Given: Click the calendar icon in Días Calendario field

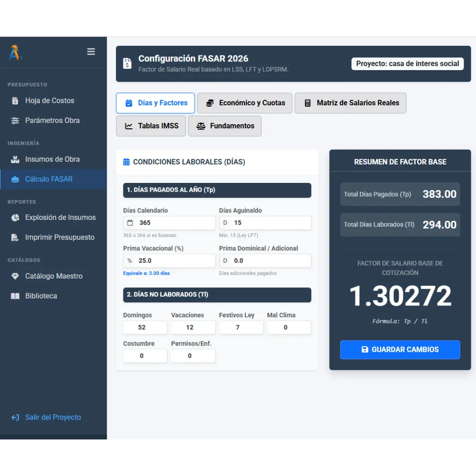Looking at the screenshot, I should (x=130, y=223).
